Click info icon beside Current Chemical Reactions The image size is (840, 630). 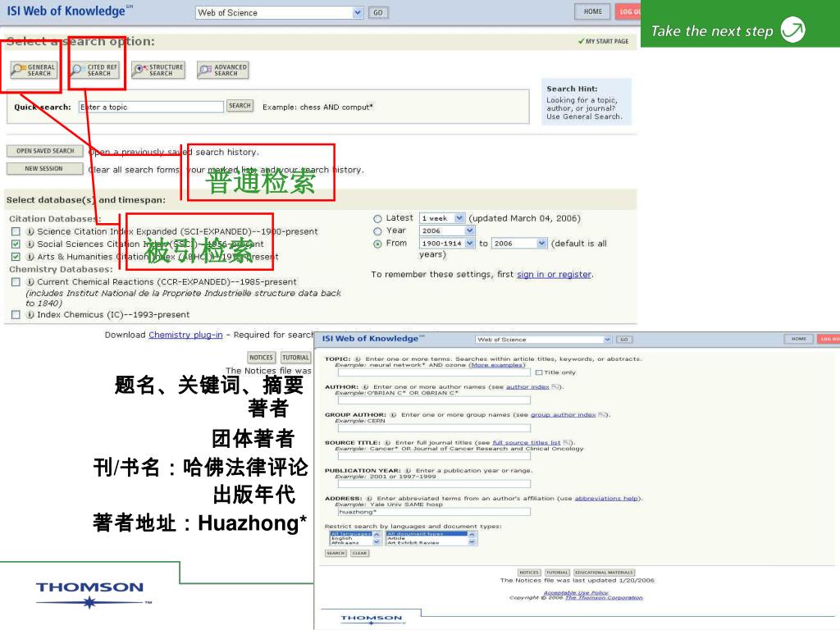point(30,282)
